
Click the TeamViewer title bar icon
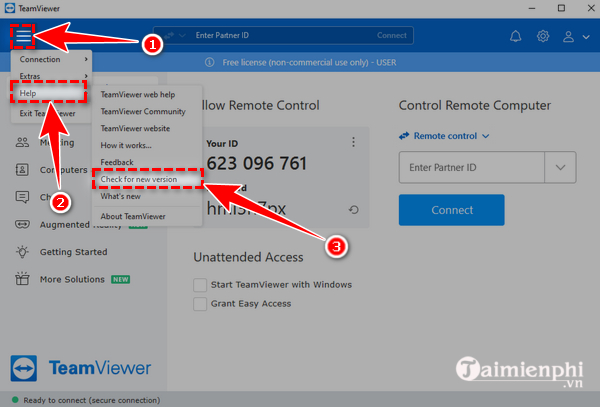pyautogui.click(x=10, y=8)
